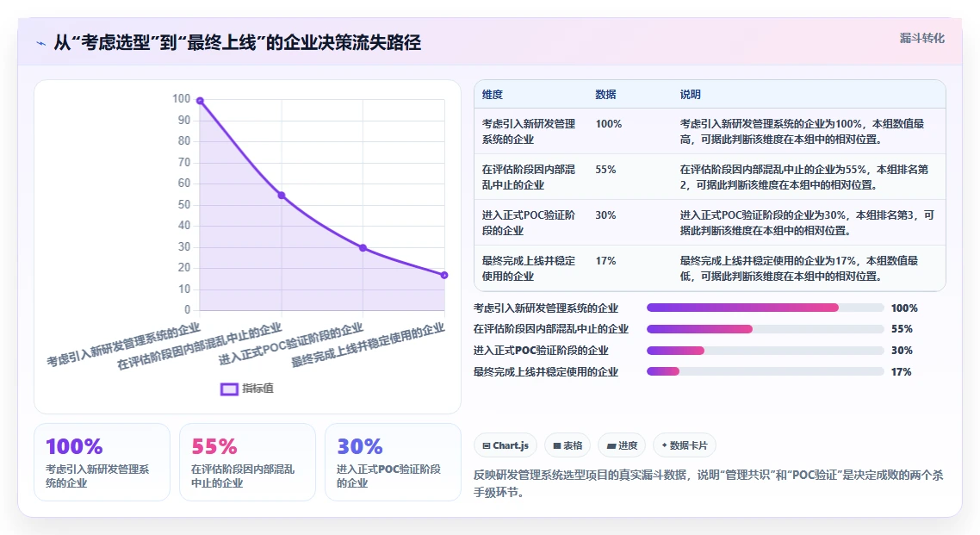Click x-axis label 进入正式POC验证阶段的企业
This screenshot has height=535, width=980.
[290, 344]
